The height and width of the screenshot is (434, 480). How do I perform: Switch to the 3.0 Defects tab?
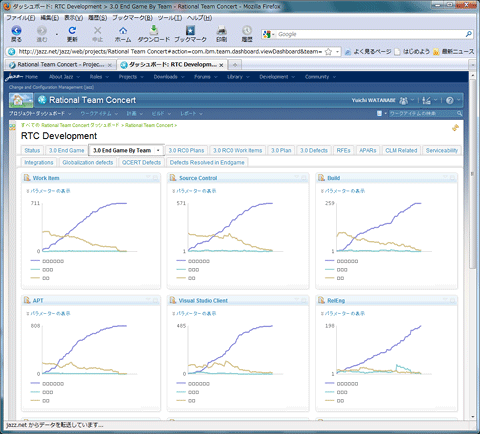tap(314, 151)
